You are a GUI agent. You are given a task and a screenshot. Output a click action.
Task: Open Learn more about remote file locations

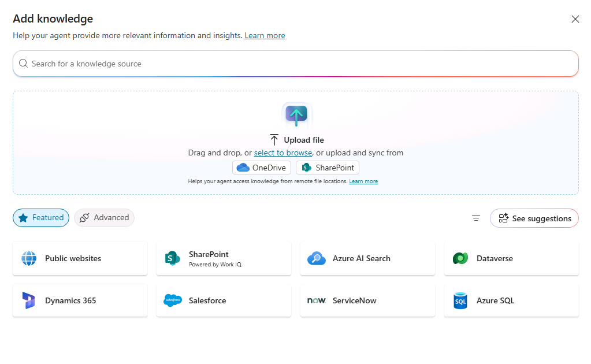[x=363, y=181]
